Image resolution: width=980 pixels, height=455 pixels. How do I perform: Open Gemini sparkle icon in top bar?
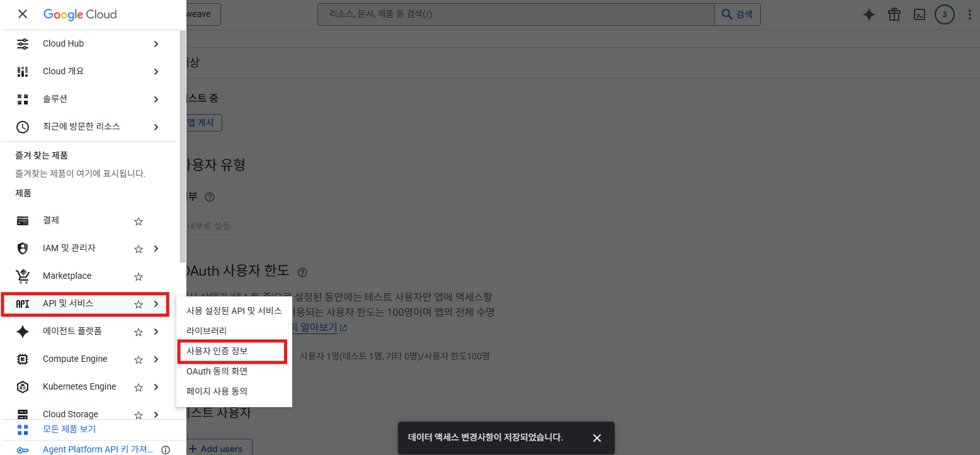(869, 14)
